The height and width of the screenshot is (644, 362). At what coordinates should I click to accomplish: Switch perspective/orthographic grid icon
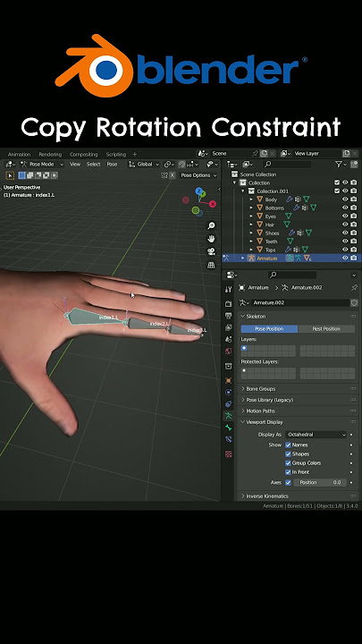click(x=211, y=265)
